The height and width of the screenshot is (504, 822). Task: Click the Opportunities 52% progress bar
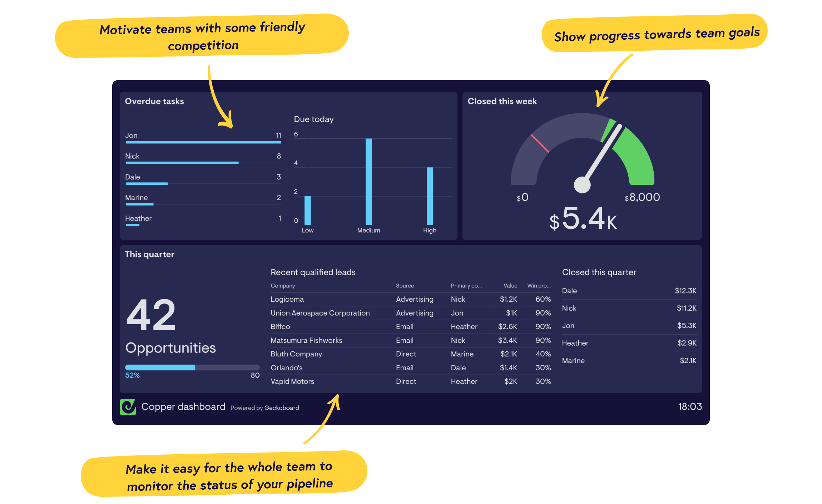pos(192,367)
